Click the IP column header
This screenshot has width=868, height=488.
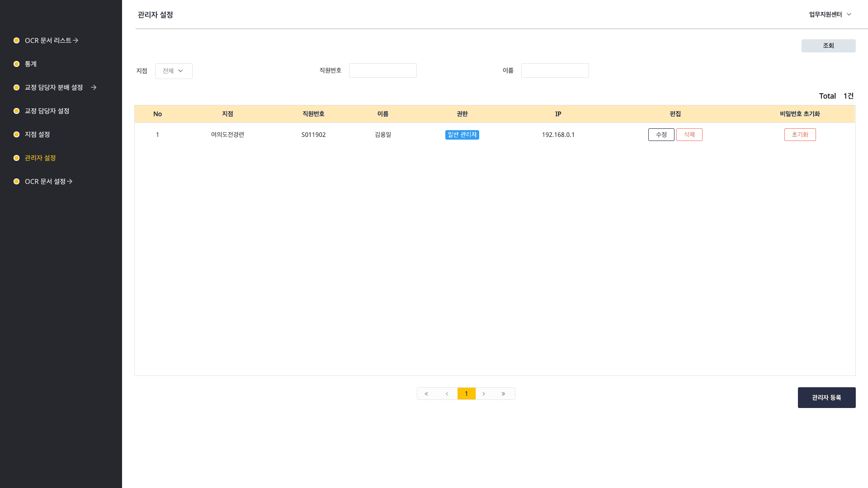click(x=558, y=114)
